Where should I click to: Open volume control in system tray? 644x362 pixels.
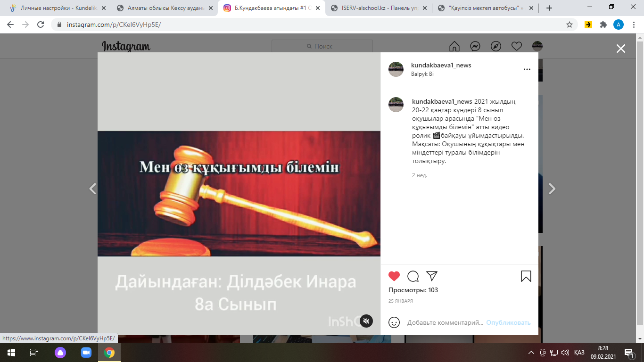tap(565, 352)
